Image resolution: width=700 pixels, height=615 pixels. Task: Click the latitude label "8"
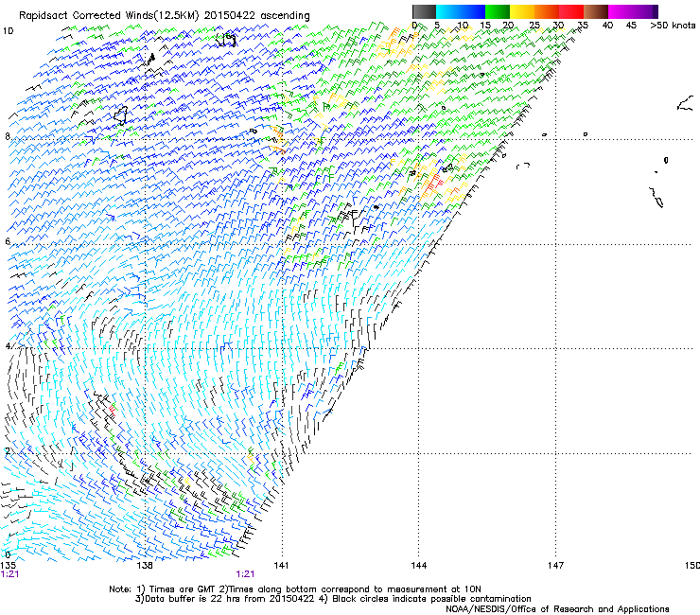click(x=8, y=136)
